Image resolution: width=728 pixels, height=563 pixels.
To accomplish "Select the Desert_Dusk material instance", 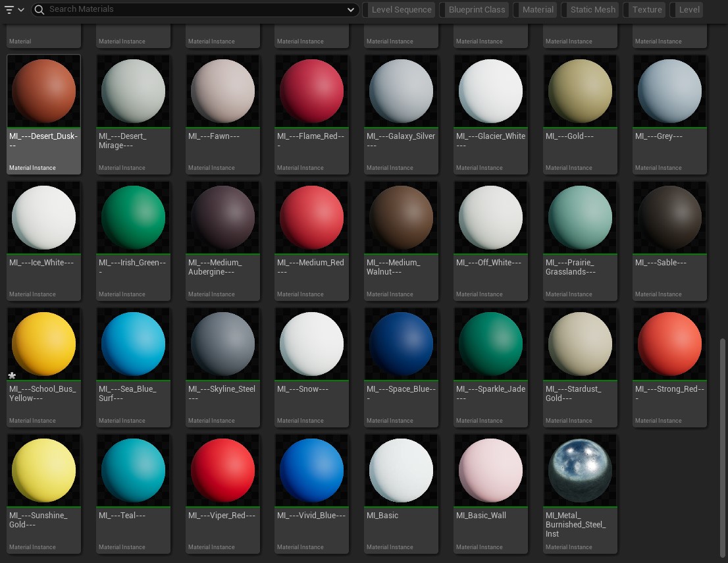I will coord(43,91).
